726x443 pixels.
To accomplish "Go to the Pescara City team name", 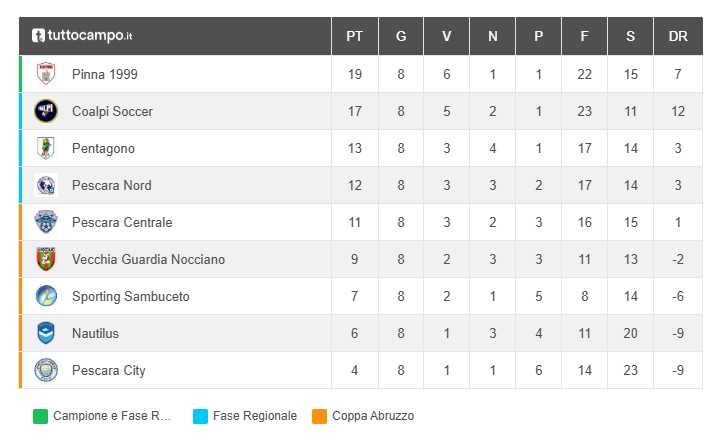I will 109,370.
